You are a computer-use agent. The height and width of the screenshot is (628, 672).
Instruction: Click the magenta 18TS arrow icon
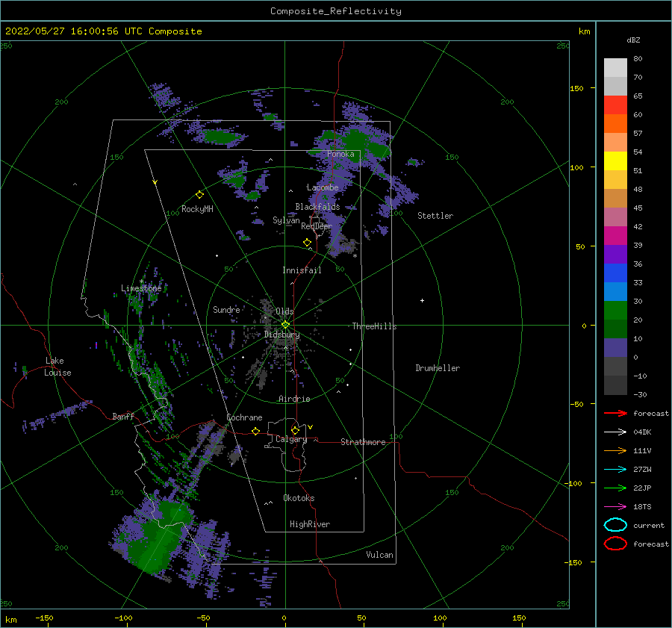point(615,507)
